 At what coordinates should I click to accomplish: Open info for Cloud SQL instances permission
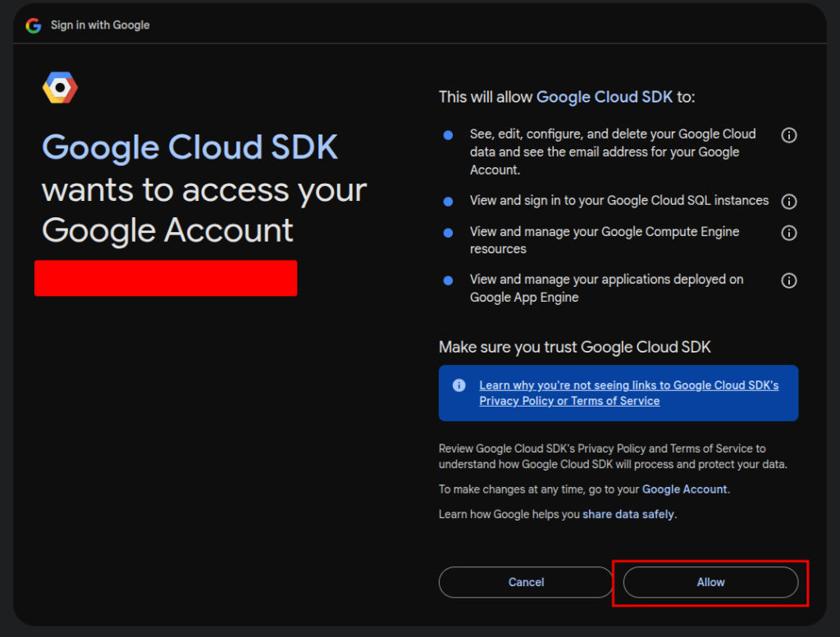788,202
